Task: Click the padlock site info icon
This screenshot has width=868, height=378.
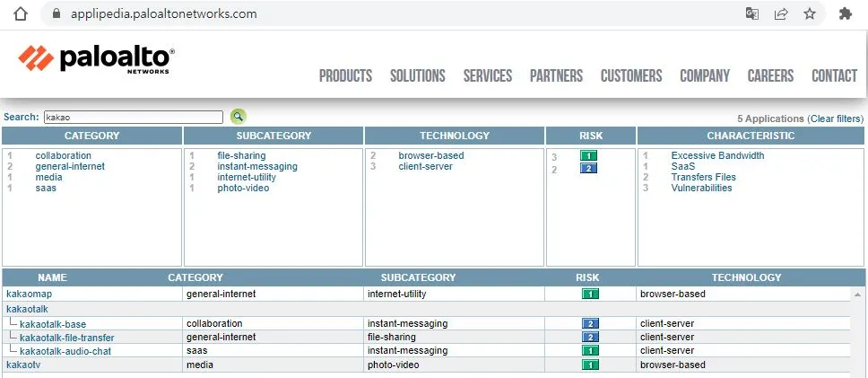Action: coord(56,13)
